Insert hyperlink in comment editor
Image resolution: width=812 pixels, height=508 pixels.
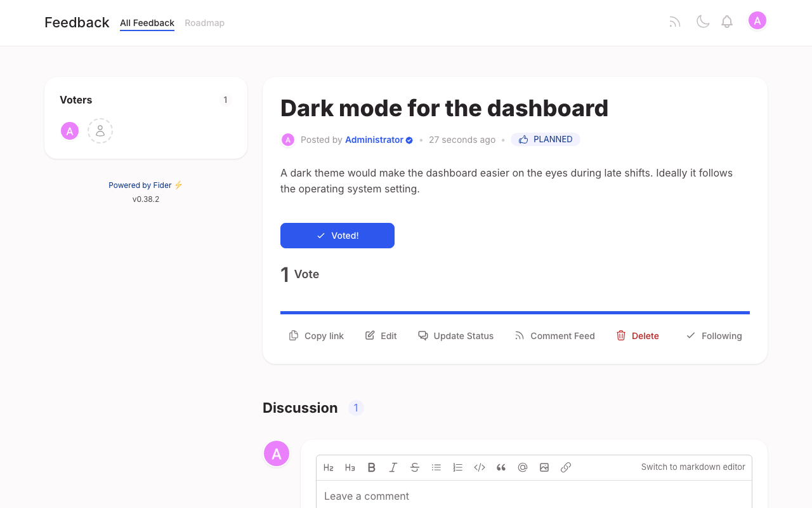[x=566, y=467]
